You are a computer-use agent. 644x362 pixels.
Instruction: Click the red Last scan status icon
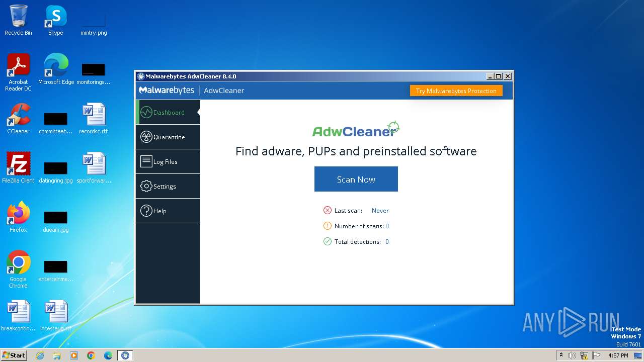(328, 210)
